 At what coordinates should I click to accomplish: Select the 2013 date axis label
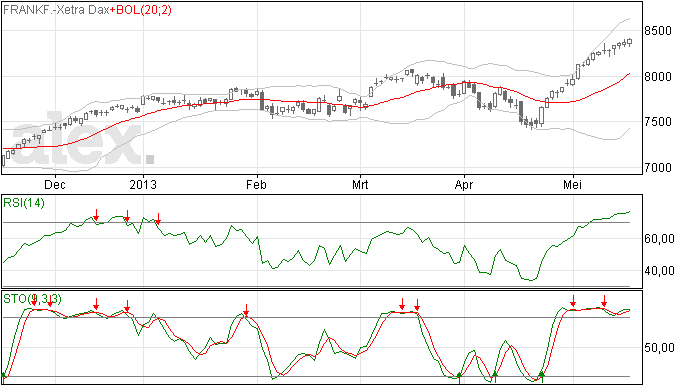click(143, 184)
